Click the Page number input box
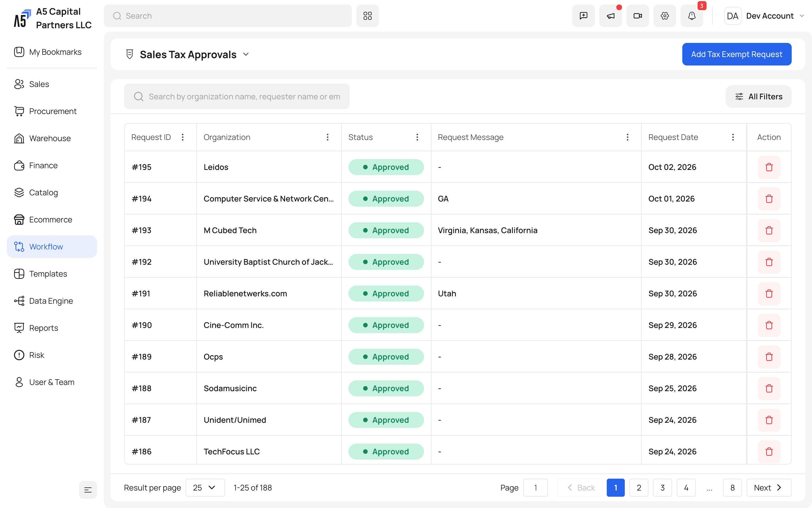This screenshot has width=812, height=508. click(x=535, y=487)
